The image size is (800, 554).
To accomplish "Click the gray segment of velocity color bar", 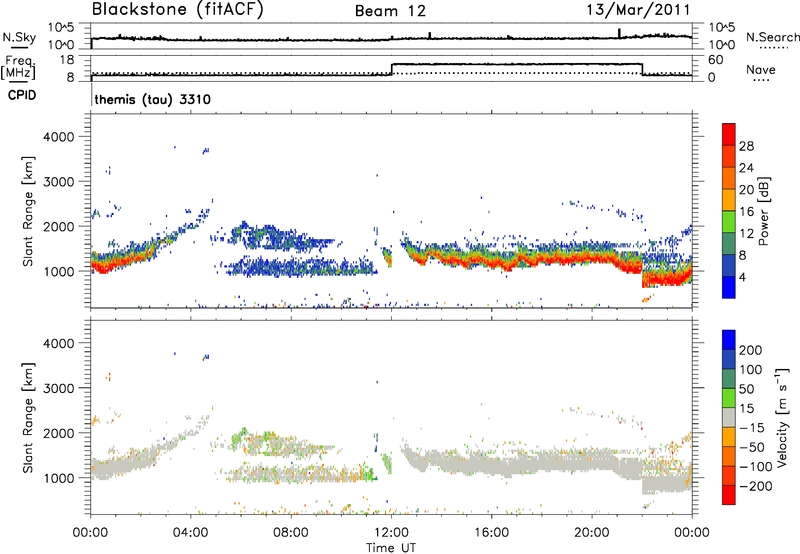I will pos(729,418).
